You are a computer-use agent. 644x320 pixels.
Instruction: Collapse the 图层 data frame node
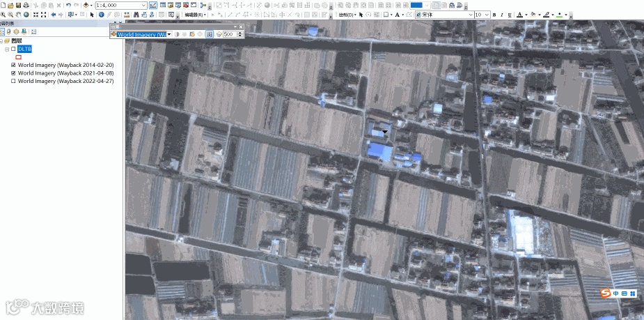1,40
